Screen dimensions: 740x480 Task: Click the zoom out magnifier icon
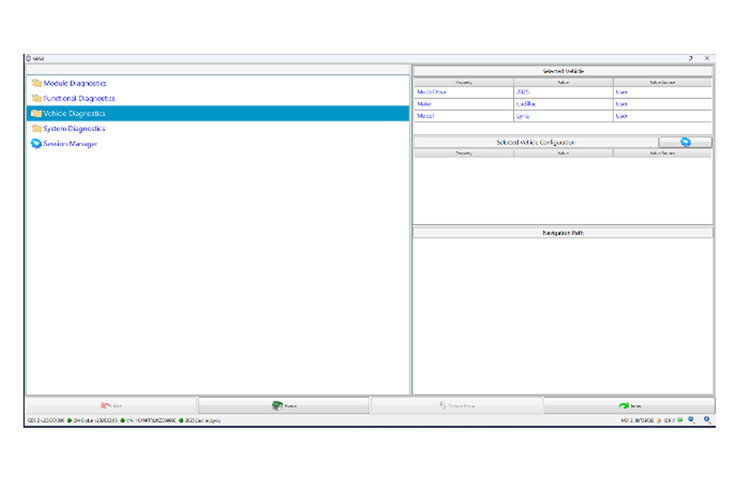point(691,421)
